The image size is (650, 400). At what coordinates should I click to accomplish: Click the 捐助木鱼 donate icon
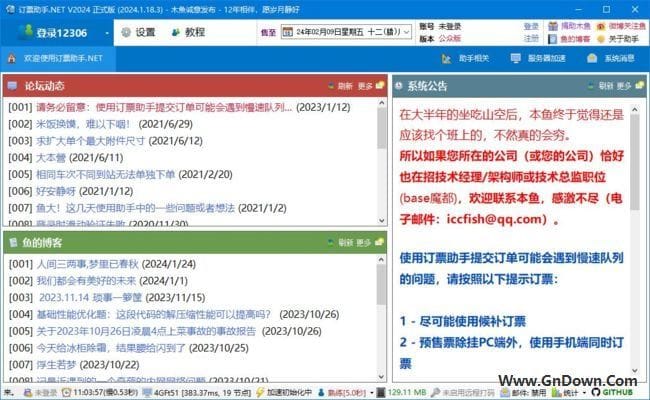coord(570,25)
